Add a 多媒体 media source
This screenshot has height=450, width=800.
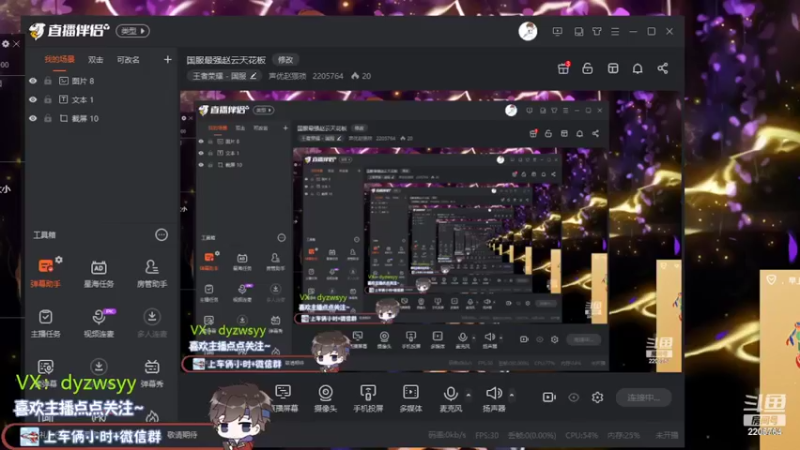pos(411,398)
